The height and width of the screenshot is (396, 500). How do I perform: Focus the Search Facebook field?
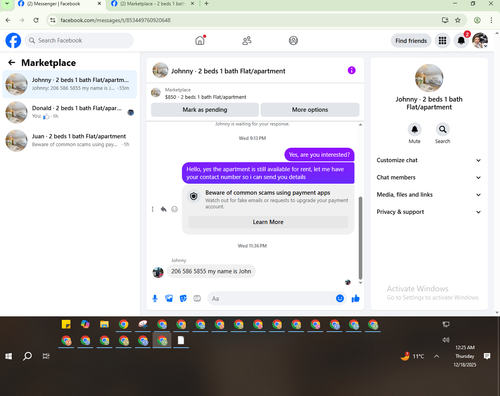point(79,41)
